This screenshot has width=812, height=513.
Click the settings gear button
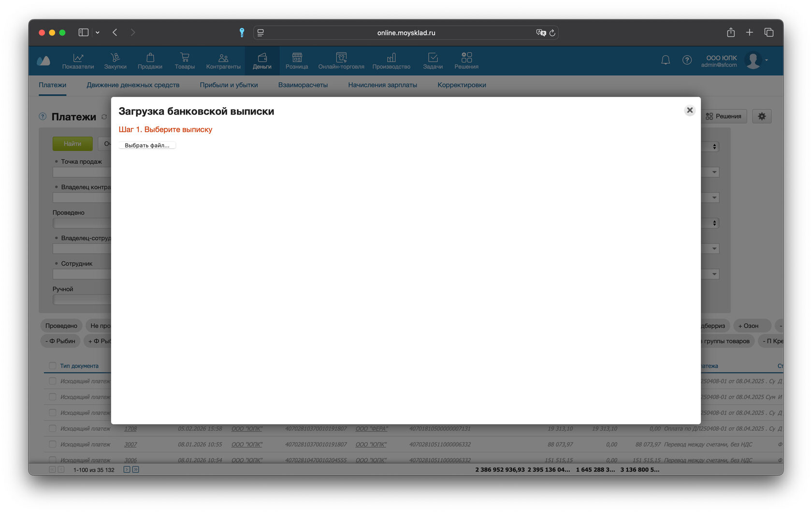[762, 116]
